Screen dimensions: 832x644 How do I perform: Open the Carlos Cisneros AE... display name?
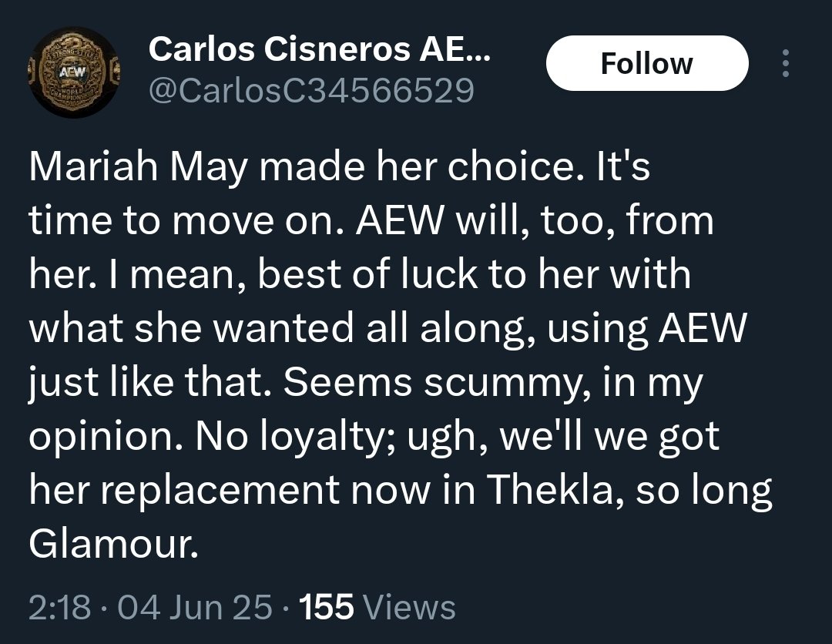pos(320,49)
